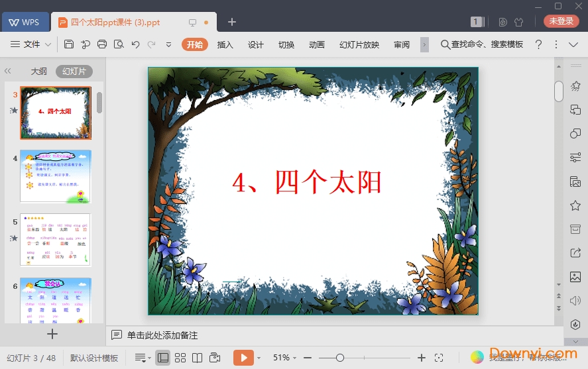Switch to the 幻灯片放映 tab

(x=359, y=44)
